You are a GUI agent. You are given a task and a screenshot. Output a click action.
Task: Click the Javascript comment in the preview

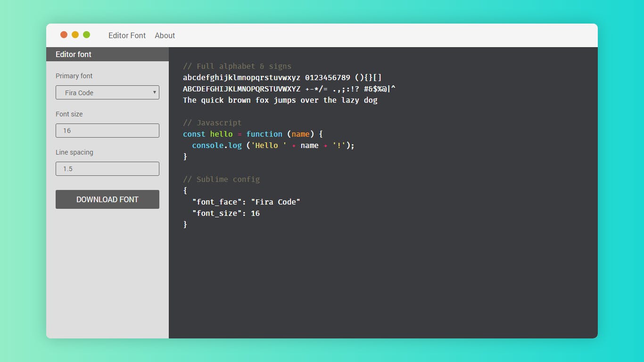[x=212, y=123]
